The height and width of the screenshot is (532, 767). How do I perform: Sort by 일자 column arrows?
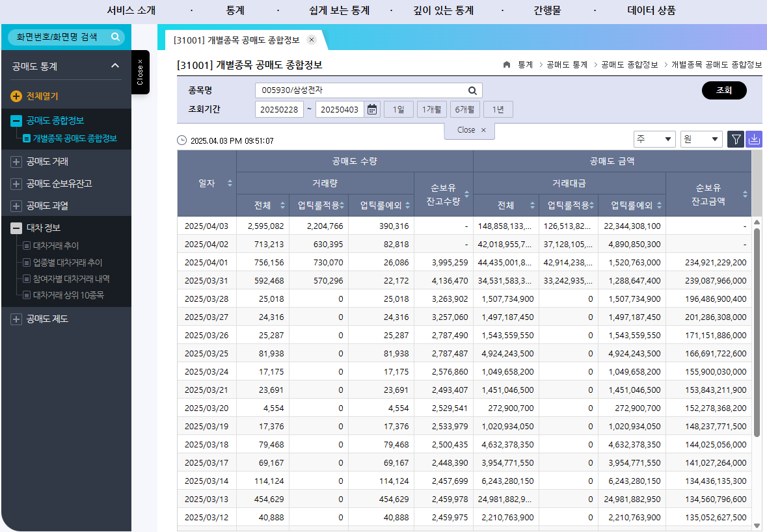click(230, 183)
